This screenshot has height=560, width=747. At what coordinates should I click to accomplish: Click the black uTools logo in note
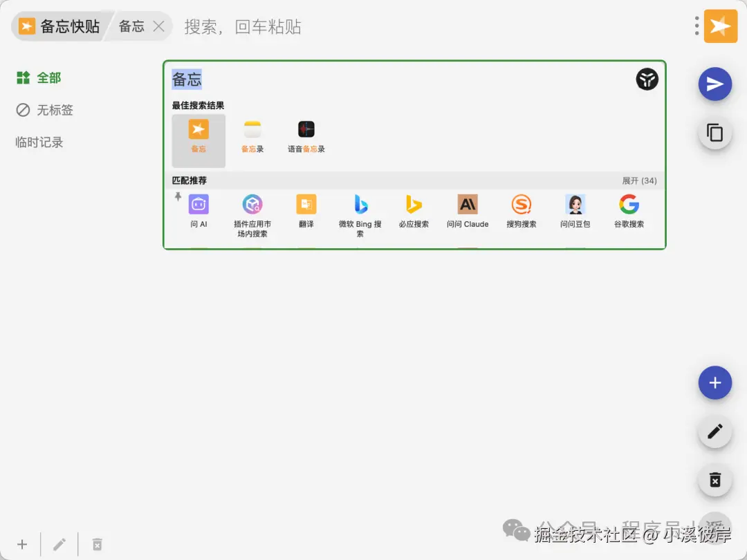(x=647, y=79)
